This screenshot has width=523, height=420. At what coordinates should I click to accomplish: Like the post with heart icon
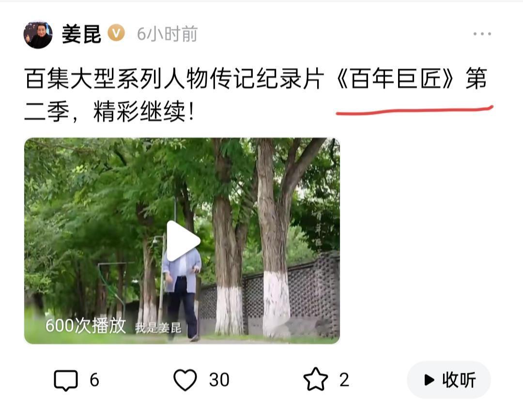[185, 380]
